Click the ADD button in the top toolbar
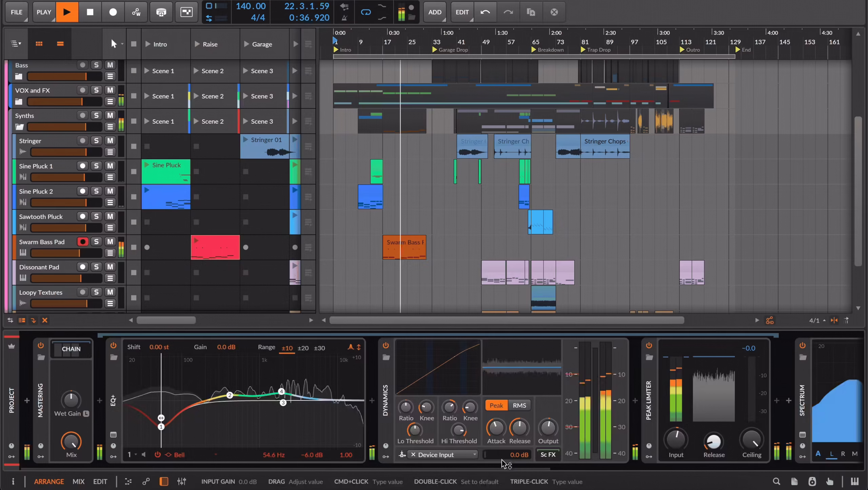 tap(435, 12)
